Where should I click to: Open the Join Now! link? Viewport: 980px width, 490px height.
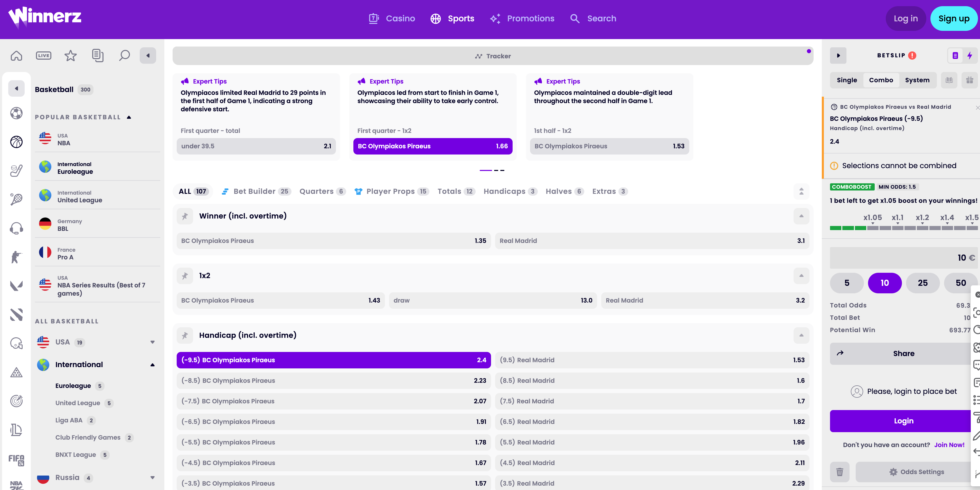click(949, 445)
